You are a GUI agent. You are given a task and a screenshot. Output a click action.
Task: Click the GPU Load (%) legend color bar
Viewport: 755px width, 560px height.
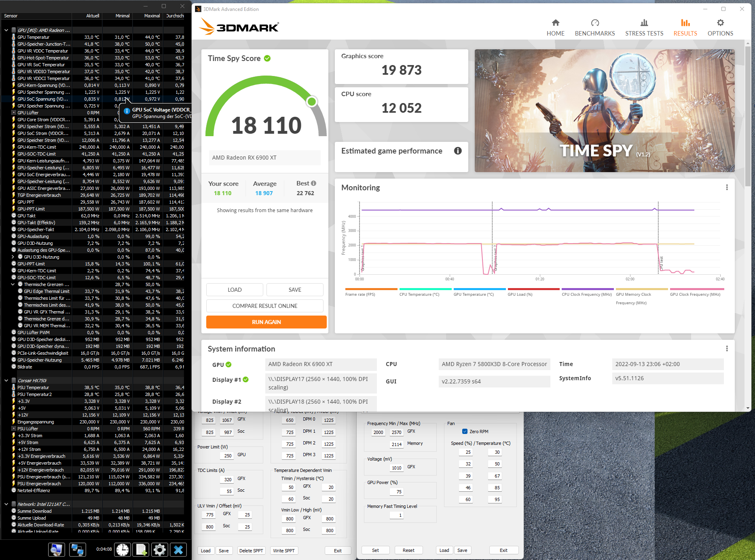point(534,289)
